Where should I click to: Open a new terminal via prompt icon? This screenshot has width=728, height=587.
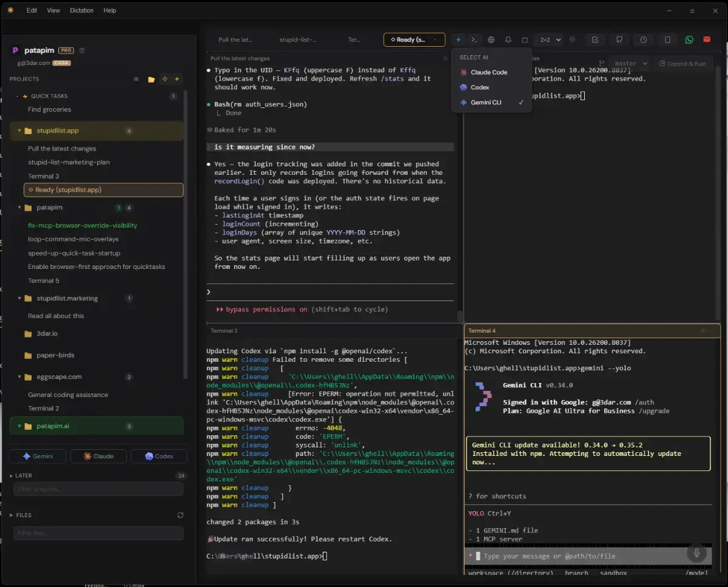tap(474, 40)
